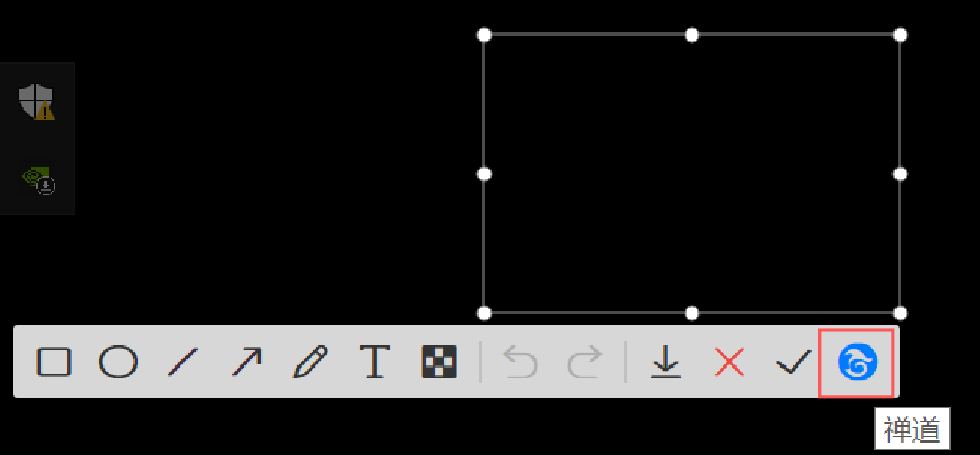The image size is (980, 455).
Task: Open the Windows Security shield warning icon
Action: pos(36,101)
